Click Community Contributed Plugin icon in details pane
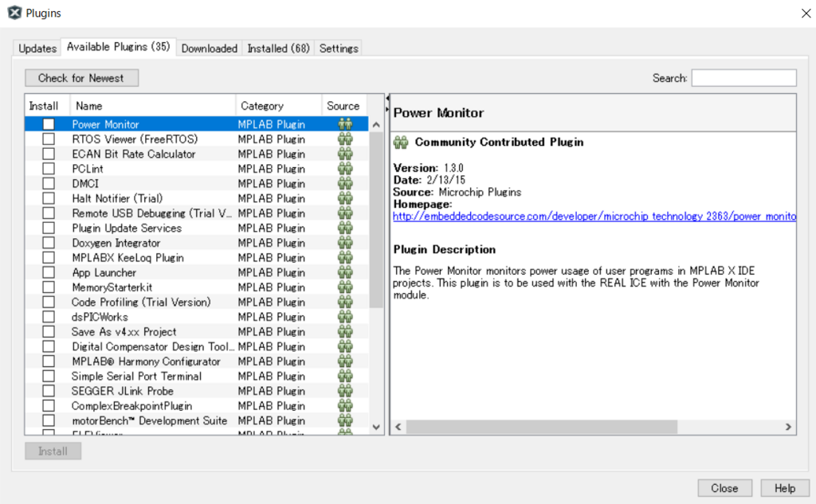Viewport: 816px width, 504px height. click(401, 142)
